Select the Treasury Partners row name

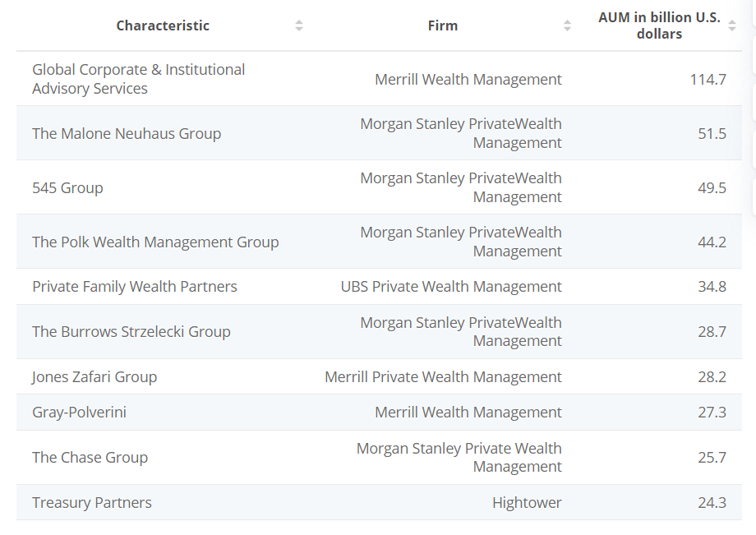[x=92, y=502]
